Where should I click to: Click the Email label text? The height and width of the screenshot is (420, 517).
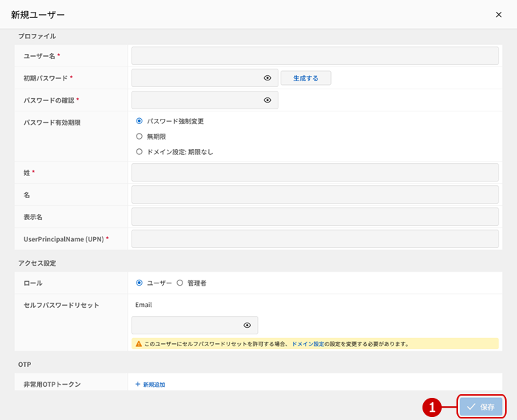pos(143,305)
